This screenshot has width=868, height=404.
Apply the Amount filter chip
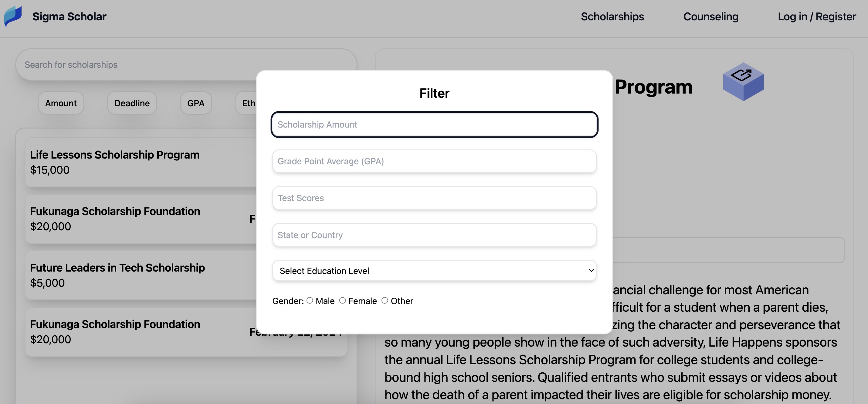[61, 103]
